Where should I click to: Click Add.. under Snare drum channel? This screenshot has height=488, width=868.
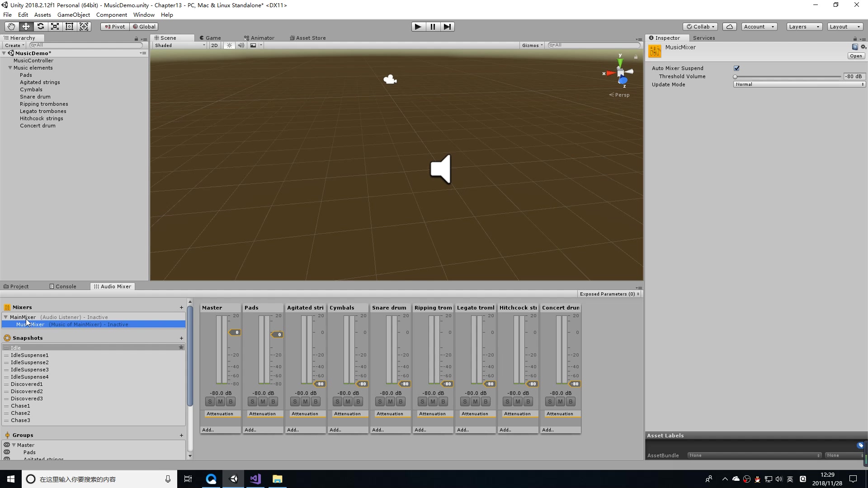pyautogui.click(x=378, y=430)
